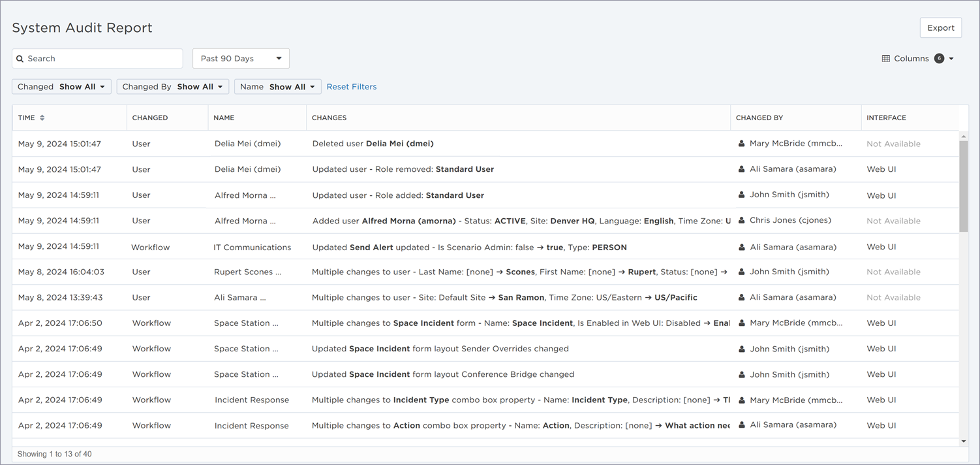Click the IT Communications name cell

(253, 248)
